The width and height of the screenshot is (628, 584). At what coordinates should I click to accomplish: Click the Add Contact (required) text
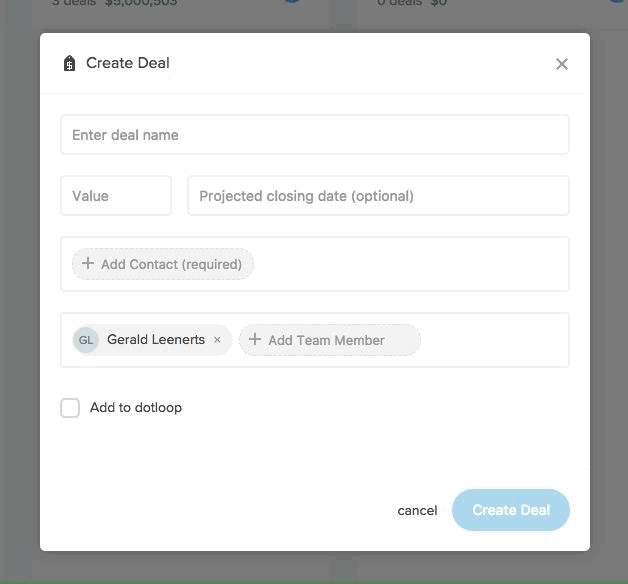point(171,264)
